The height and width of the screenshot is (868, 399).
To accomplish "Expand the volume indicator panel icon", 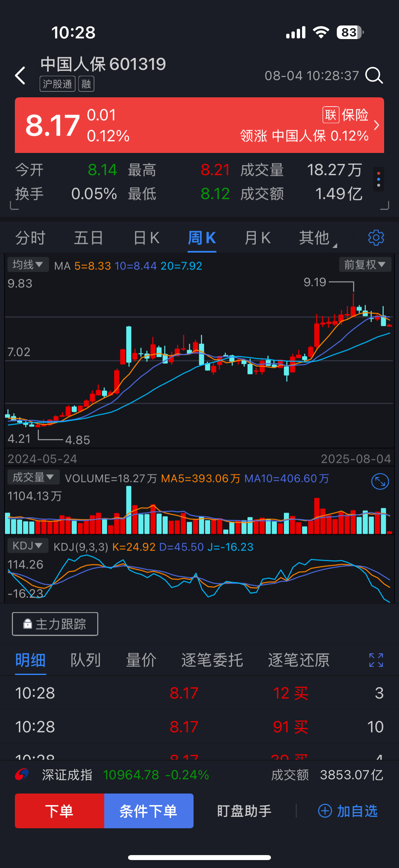I will pyautogui.click(x=380, y=481).
